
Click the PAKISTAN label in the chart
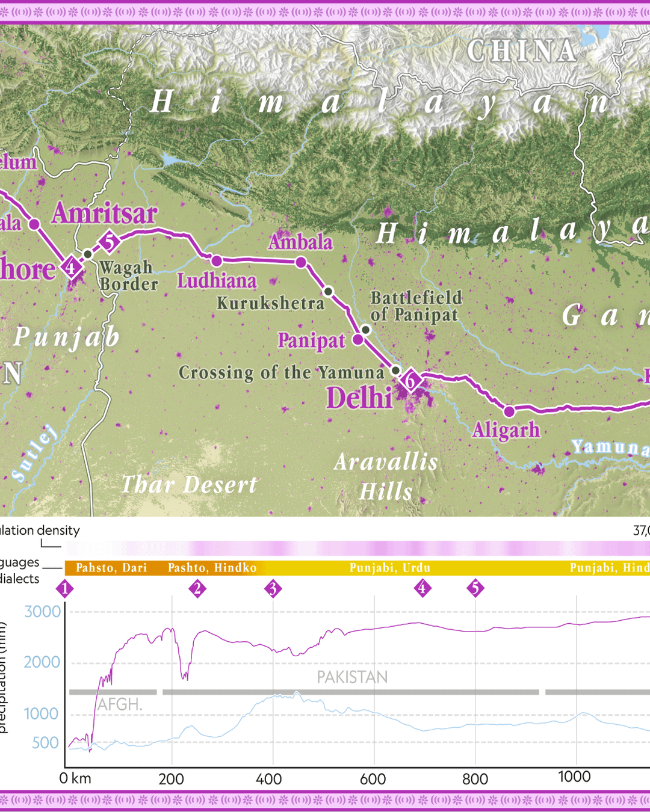click(x=352, y=677)
